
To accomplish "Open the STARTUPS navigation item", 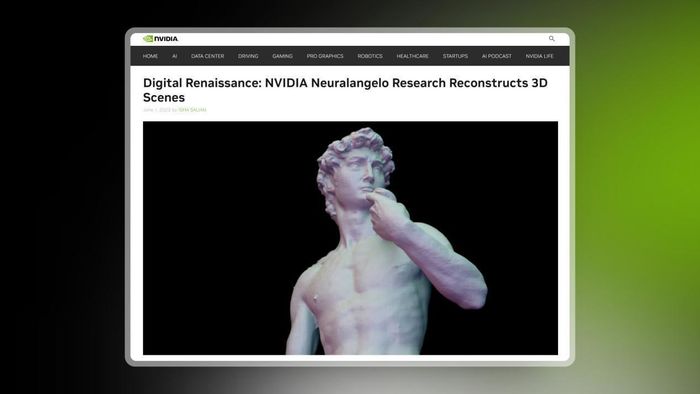I will tap(455, 56).
